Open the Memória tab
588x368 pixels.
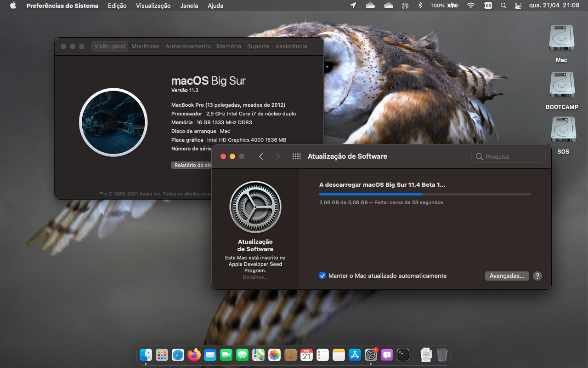point(229,46)
